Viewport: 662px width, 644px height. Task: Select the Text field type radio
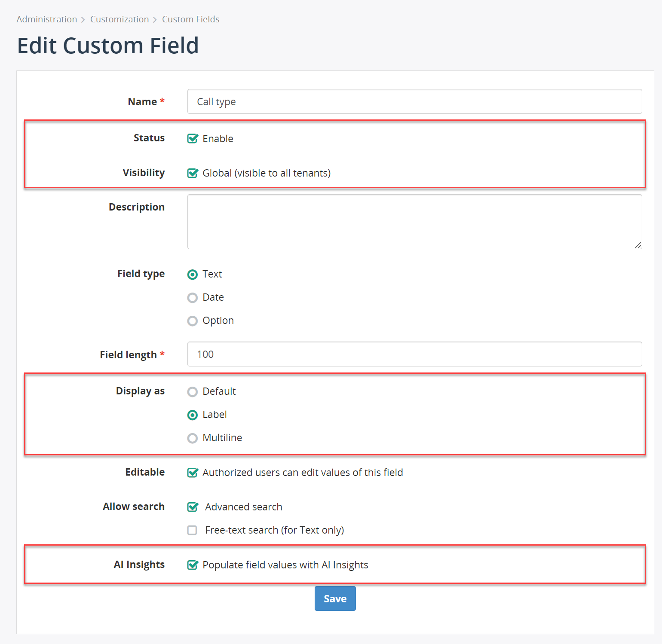click(193, 275)
